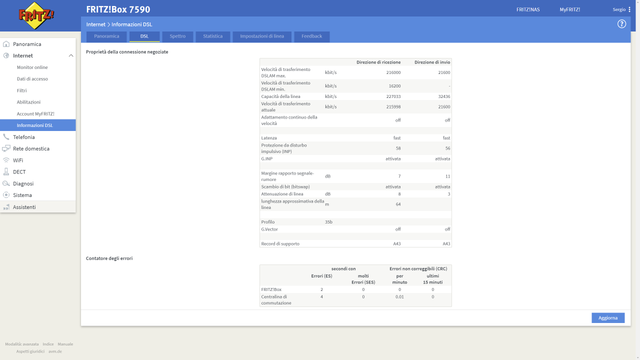The image size is (640, 360).
Task: Click the Sistema gear icon
Action: point(6,195)
